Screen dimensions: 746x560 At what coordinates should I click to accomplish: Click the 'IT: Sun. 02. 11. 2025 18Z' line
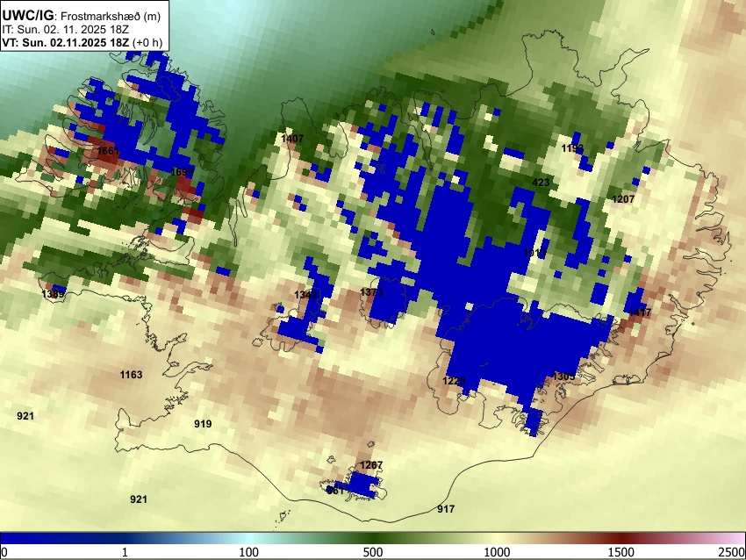[x=66, y=30]
